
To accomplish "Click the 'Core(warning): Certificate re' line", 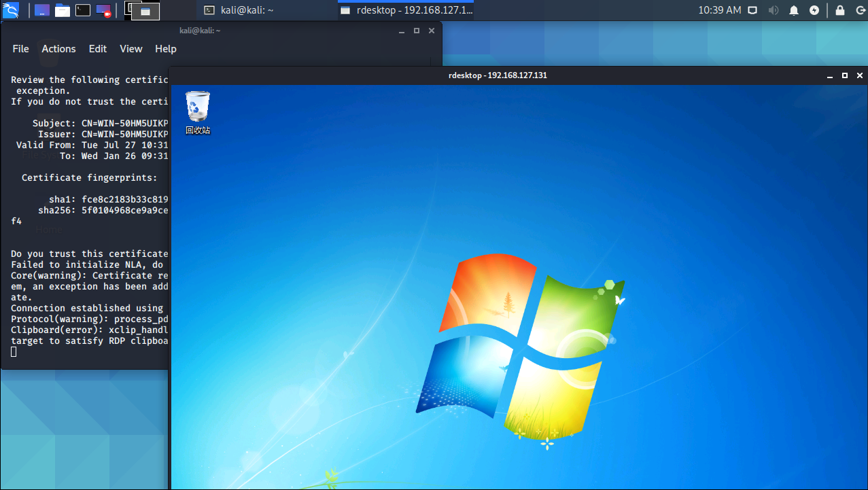I will click(89, 275).
